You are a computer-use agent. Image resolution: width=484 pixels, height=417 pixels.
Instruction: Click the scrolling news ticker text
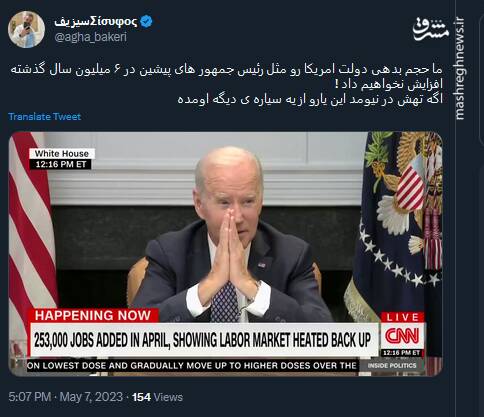point(192,366)
